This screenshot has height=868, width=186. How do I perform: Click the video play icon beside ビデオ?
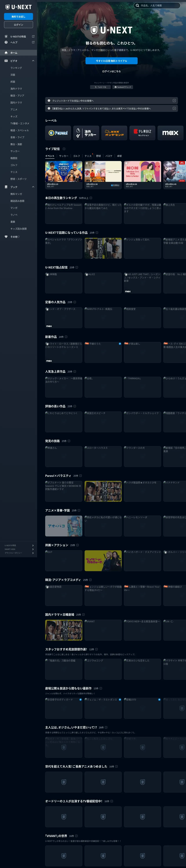6,61
